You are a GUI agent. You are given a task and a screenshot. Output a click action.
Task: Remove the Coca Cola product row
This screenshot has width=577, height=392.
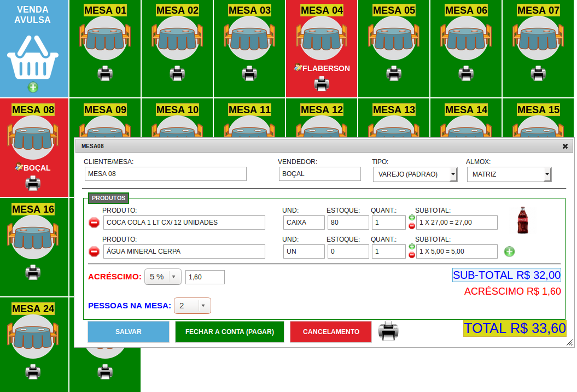[x=94, y=223]
